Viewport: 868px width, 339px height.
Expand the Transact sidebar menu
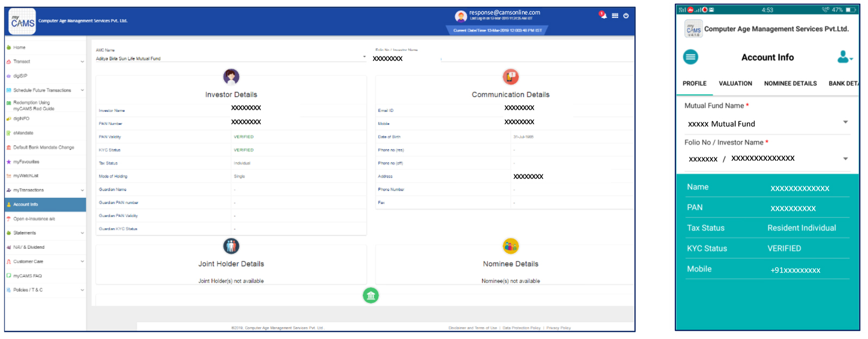[x=46, y=62]
